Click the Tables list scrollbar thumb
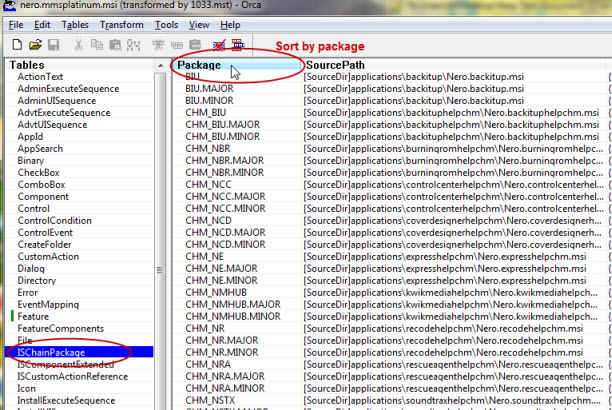The image size is (612, 410). tap(159, 270)
